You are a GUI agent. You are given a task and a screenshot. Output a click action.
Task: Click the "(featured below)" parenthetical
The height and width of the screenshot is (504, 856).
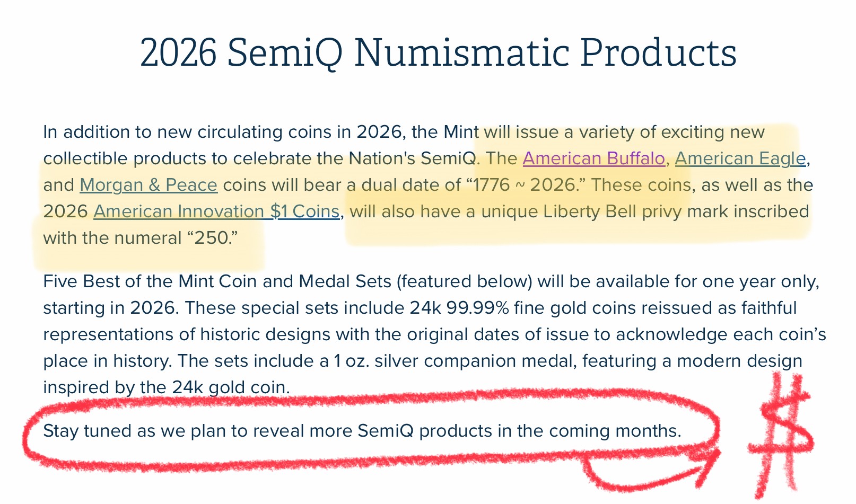[x=464, y=281]
